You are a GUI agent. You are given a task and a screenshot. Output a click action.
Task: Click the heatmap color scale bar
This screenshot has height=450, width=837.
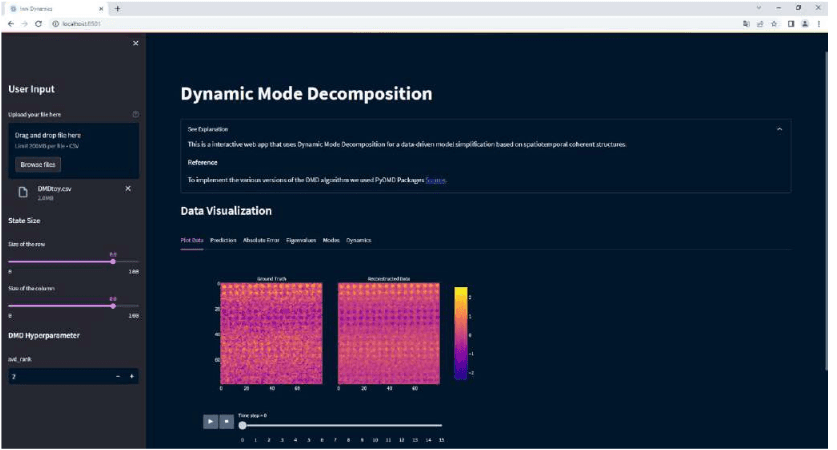point(461,333)
